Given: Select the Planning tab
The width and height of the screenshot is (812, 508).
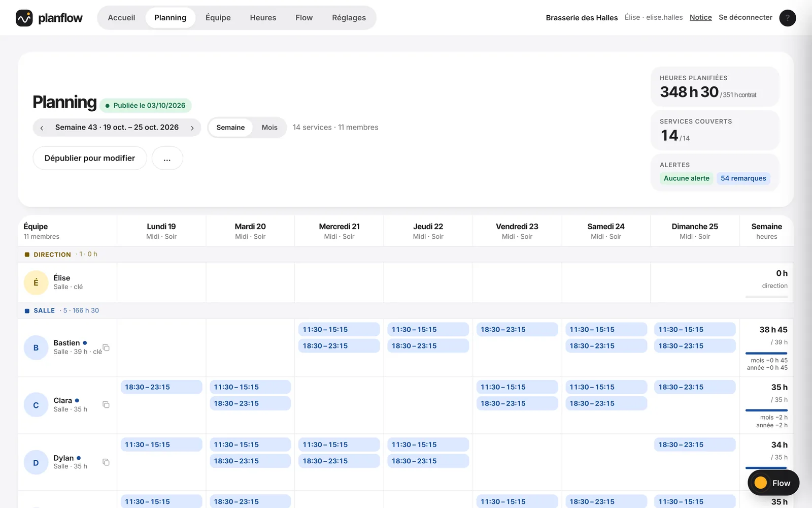Looking at the screenshot, I should 170,18.
